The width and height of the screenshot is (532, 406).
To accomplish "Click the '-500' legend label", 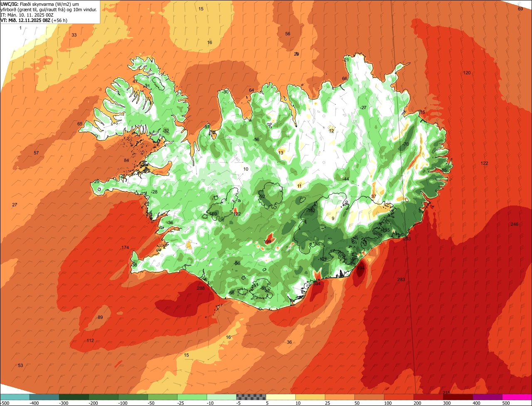I will (5, 403).
